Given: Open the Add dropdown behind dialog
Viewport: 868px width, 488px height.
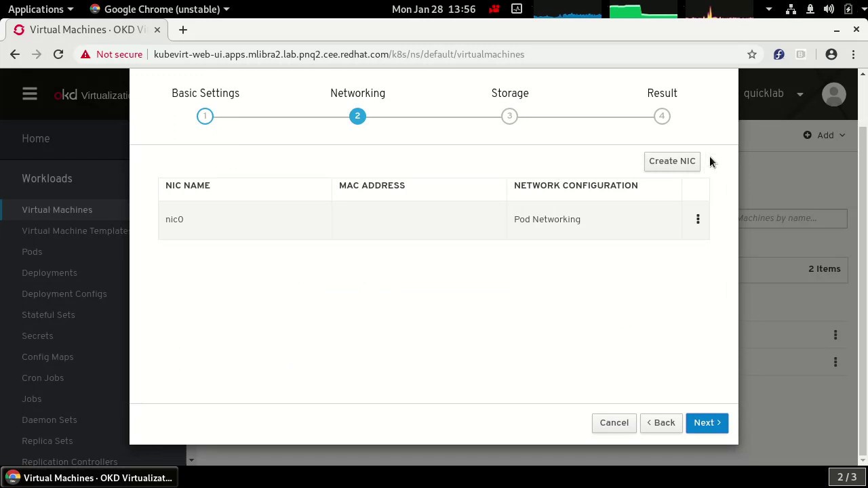Looking at the screenshot, I should 825,135.
